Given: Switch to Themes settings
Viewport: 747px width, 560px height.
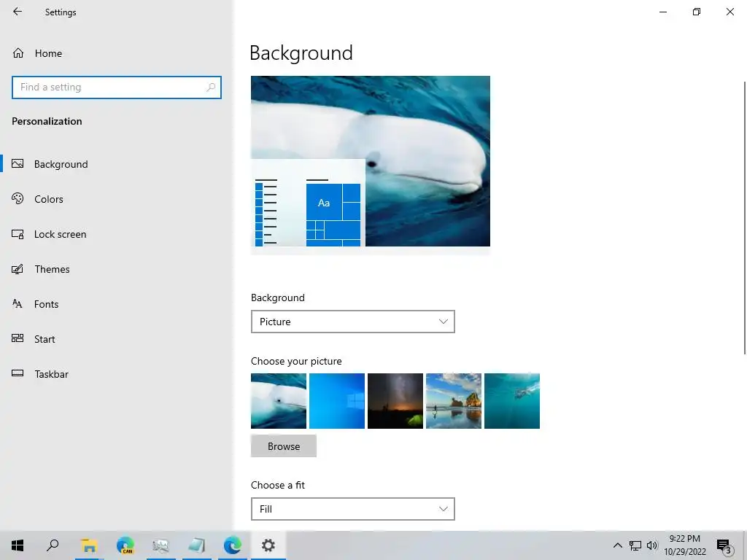Looking at the screenshot, I should pos(117,269).
